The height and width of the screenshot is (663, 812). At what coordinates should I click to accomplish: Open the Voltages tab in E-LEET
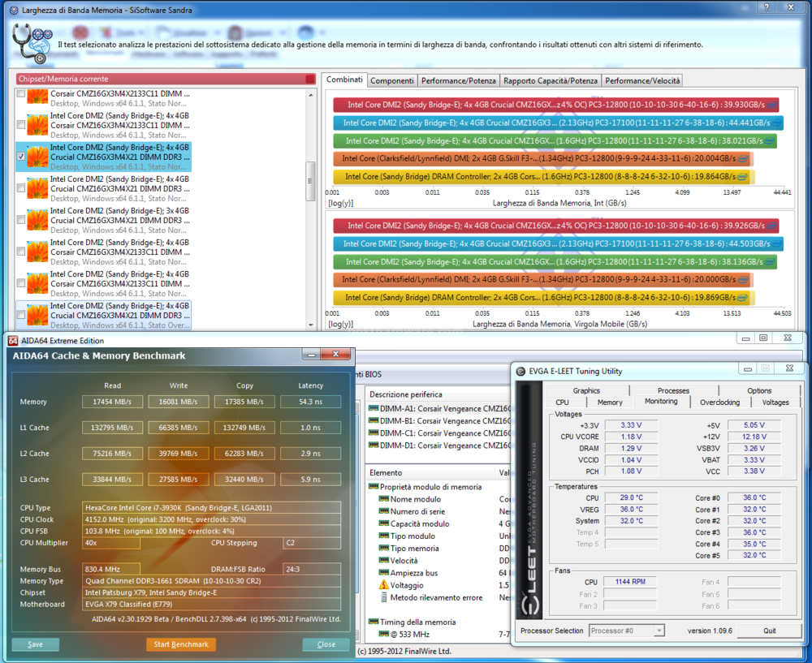[775, 403]
